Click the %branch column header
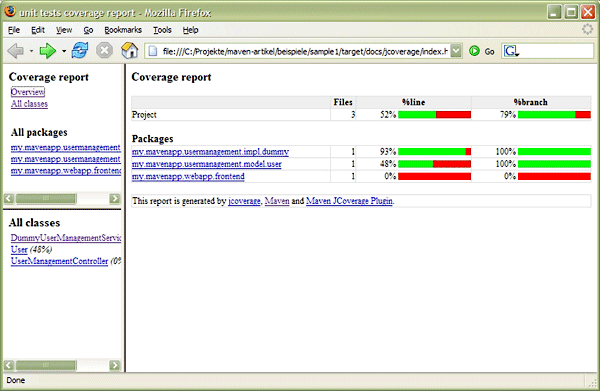The height and width of the screenshot is (391, 600). click(531, 102)
